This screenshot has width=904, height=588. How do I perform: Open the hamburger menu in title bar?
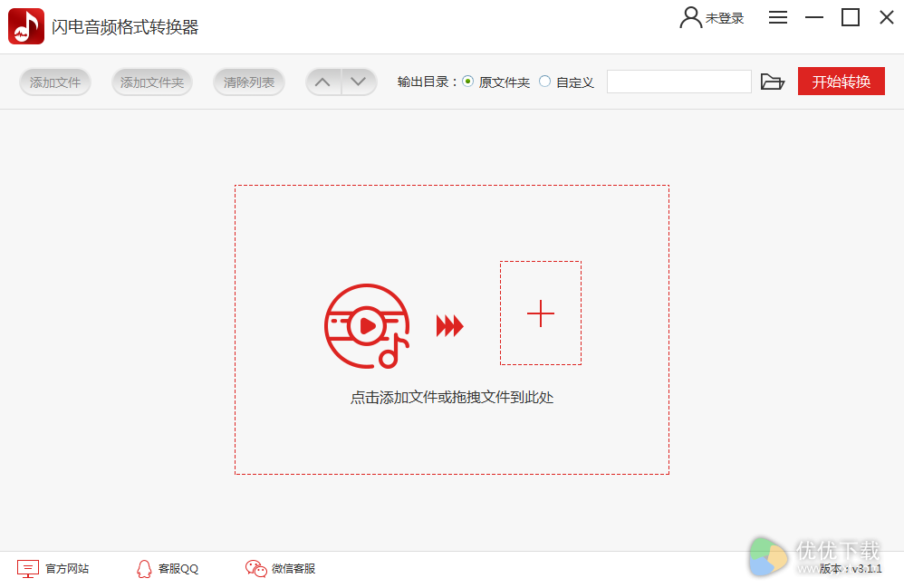click(x=778, y=17)
